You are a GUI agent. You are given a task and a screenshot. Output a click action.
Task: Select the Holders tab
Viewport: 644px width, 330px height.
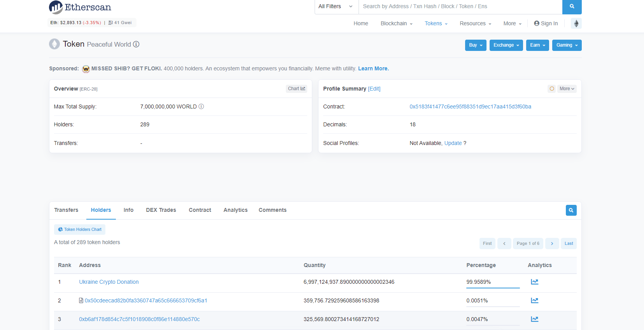click(x=101, y=210)
